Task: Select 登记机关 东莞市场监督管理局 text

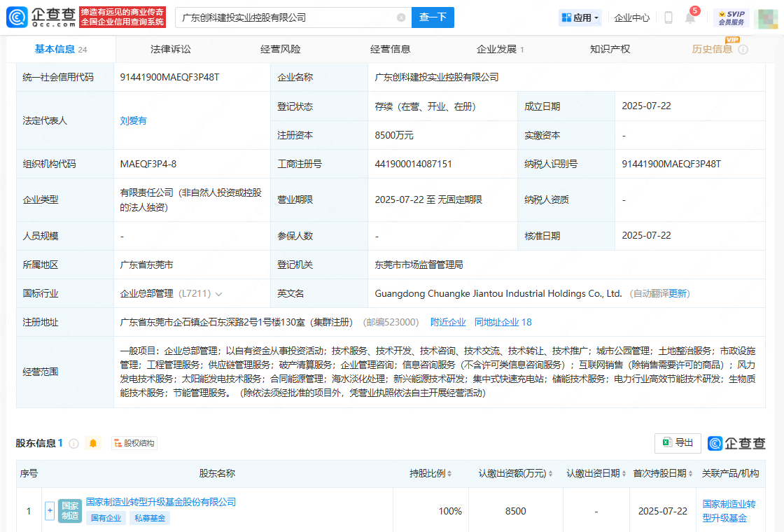Action: pos(419,265)
